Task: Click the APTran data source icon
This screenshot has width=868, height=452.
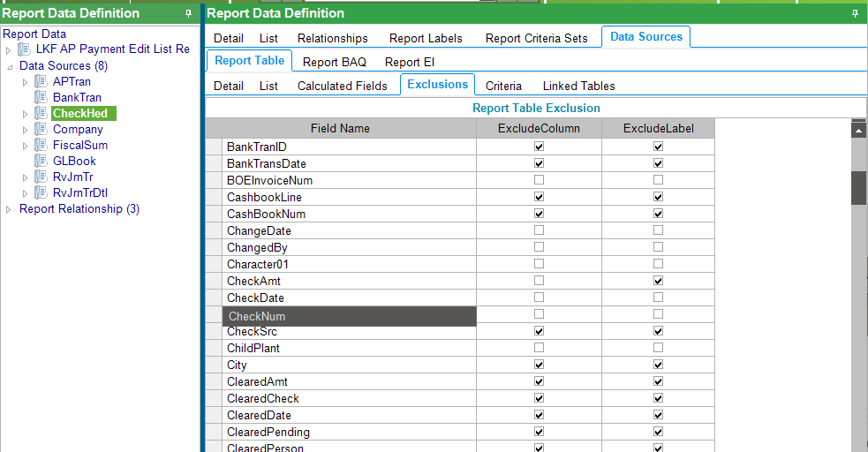Action: 41,82
